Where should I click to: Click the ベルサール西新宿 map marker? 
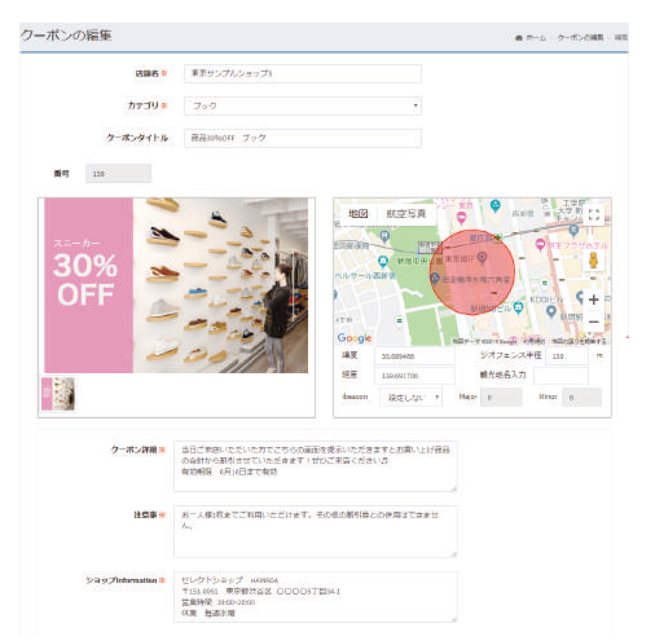(383, 261)
